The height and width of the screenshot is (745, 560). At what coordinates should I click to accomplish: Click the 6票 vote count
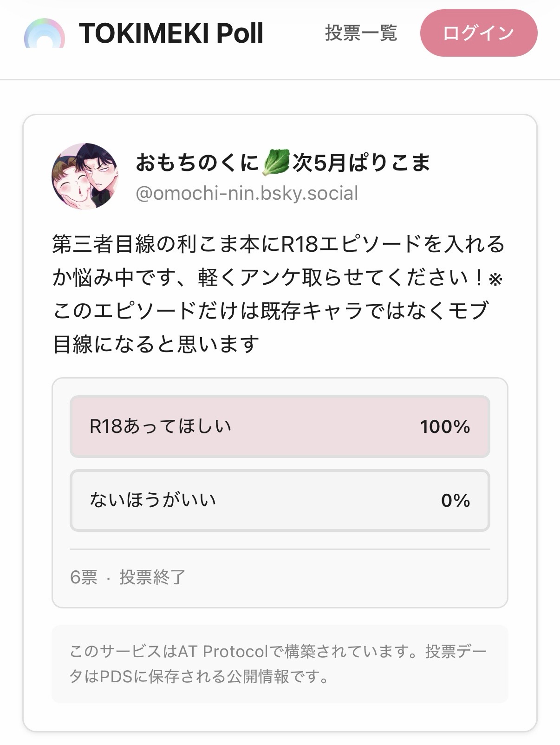pyautogui.click(x=84, y=577)
